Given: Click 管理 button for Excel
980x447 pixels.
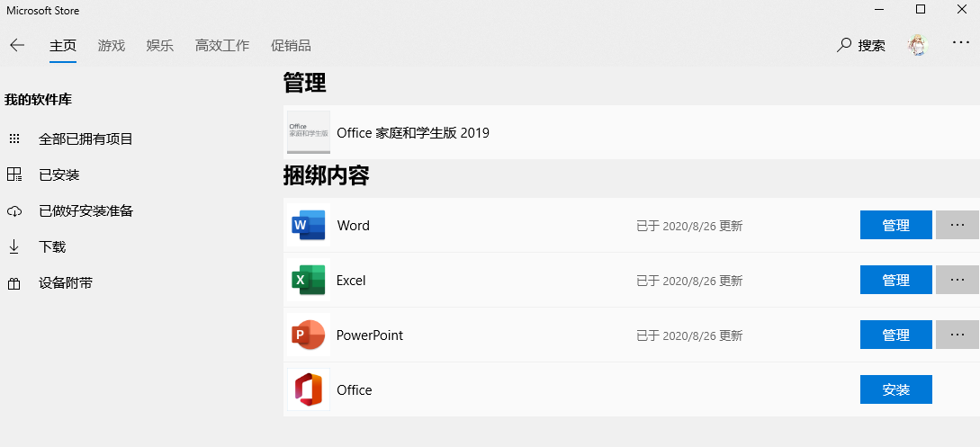Looking at the screenshot, I should coord(895,280).
